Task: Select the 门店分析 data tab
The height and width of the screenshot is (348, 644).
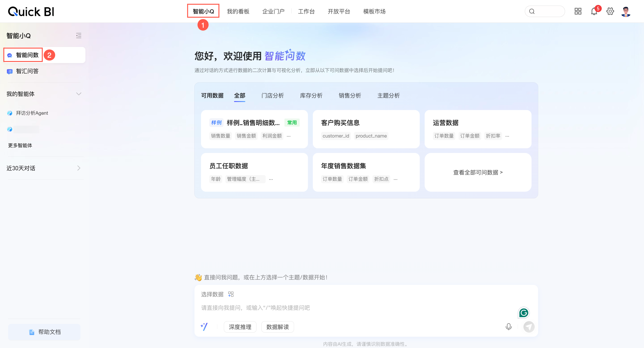Action: click(x=273, y=95)
